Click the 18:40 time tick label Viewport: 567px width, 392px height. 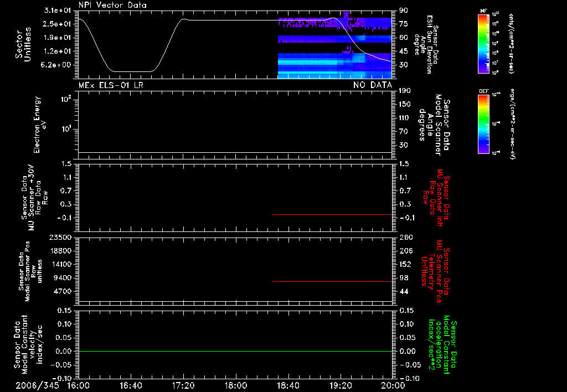[x=288, y=385]
